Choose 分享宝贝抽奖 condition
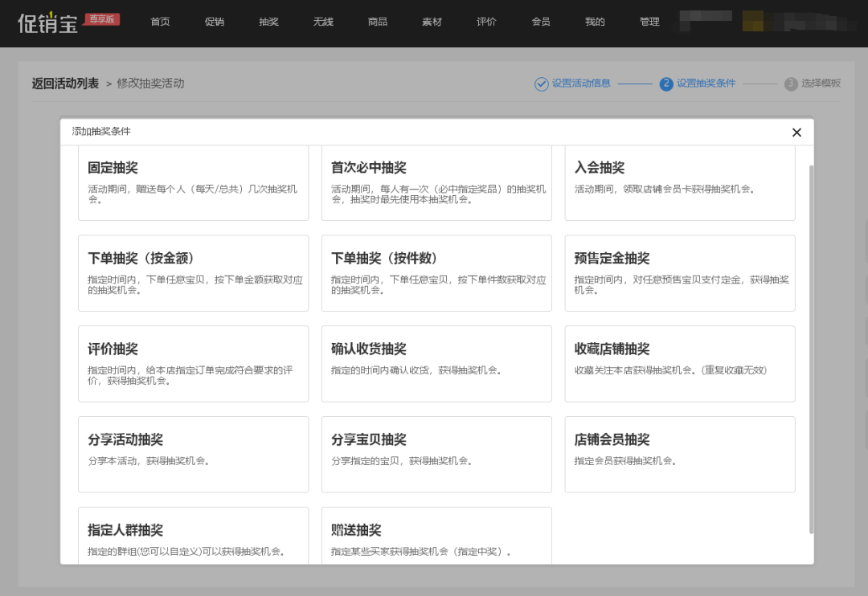This screenshot has height=596, width=868. [436, 455]
